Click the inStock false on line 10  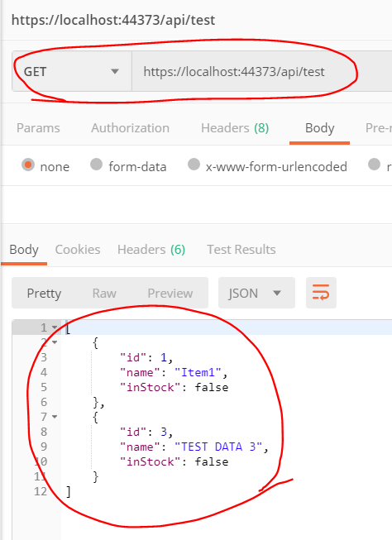coord(174,461)
